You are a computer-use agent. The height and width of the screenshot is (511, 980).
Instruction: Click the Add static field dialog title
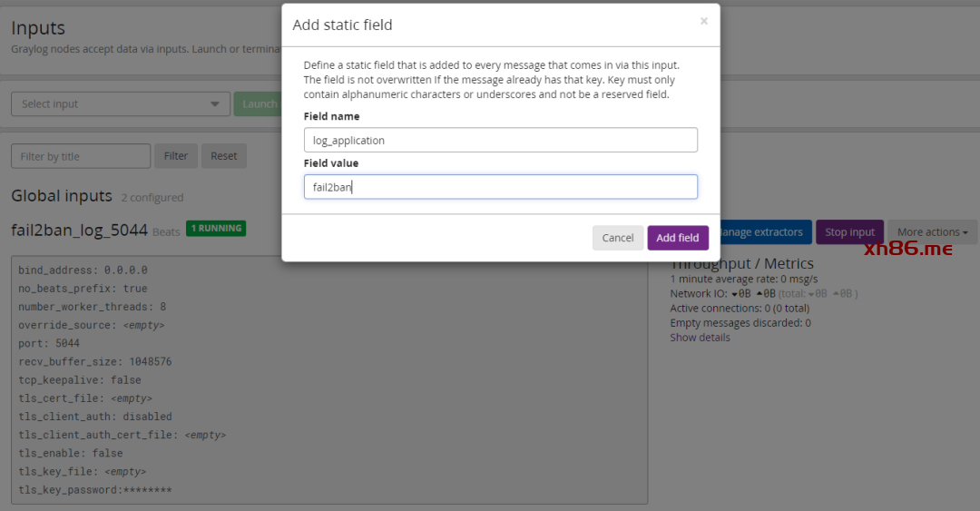(x=342, y=25)
